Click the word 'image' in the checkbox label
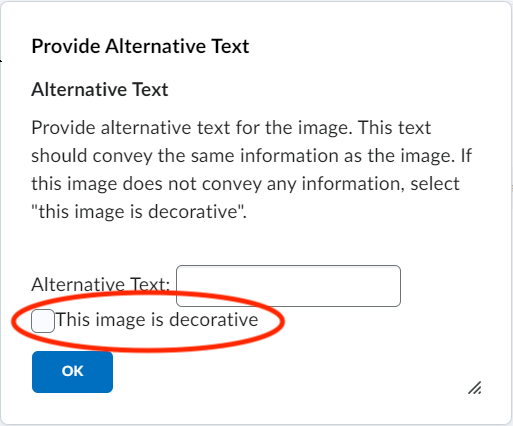 pos(121,320)
